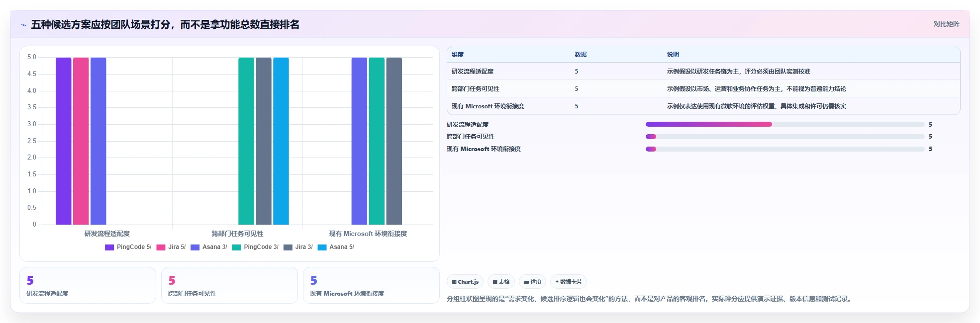Click the 研发流程适配度 label beside its progress bar
The height and width of the screenshot is (323, 980).
[x=468, y=125]
